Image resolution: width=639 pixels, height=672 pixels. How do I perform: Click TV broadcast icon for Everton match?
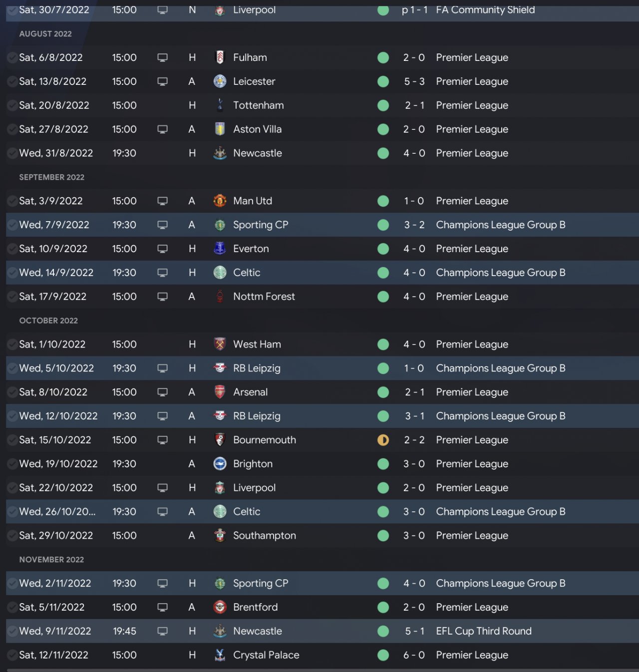point(162,249)
